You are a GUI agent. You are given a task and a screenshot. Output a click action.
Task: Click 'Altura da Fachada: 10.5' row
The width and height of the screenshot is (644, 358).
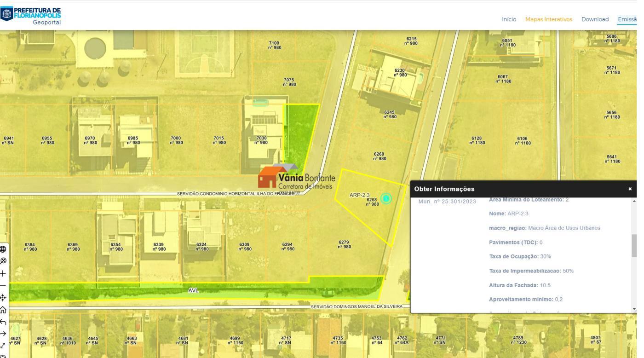pyautogui.click(x=519, y=285)
